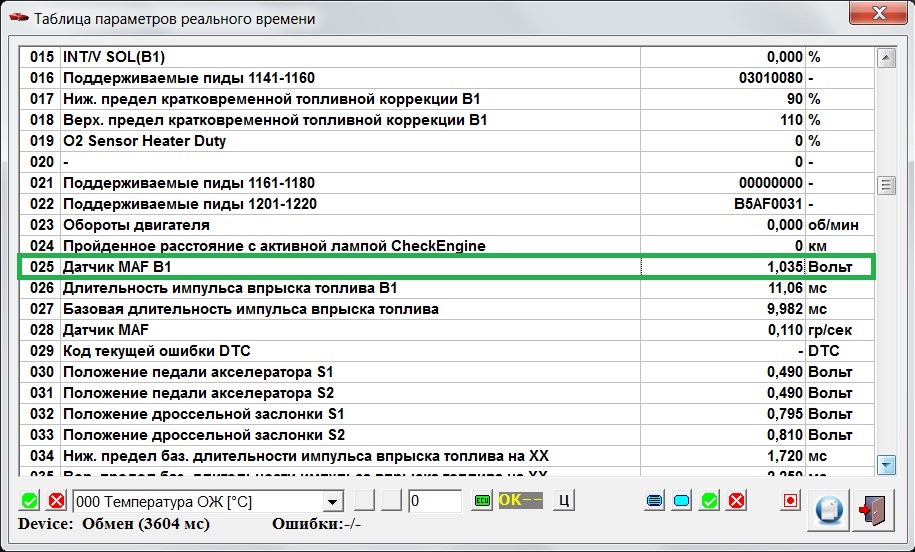Start recording with the red dot button

pos(790,501)
